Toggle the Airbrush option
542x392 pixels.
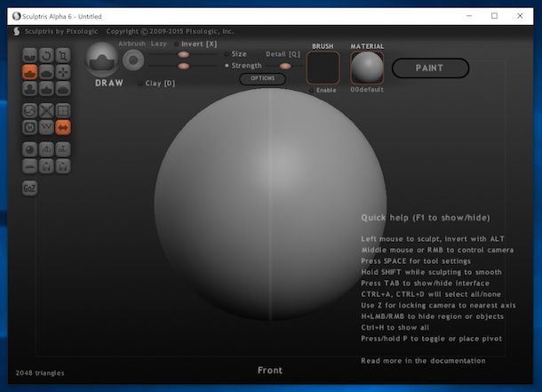(x=132, y=44)
